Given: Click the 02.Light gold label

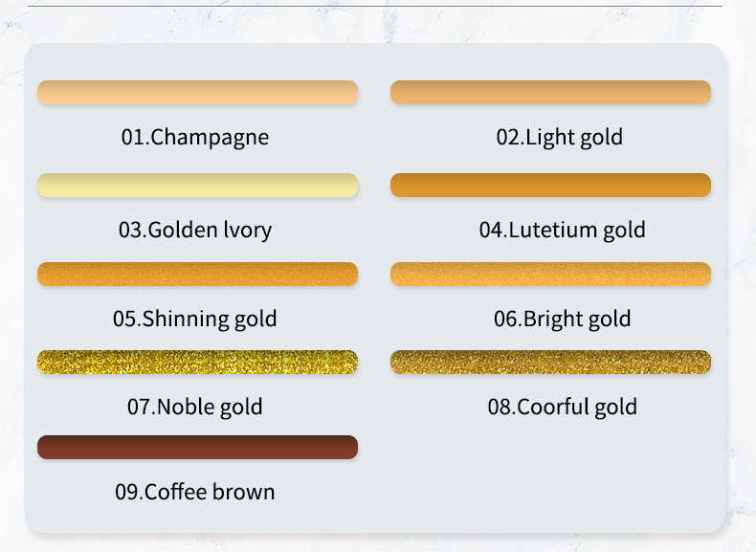Looking at the screenshot, I should 560,138.
